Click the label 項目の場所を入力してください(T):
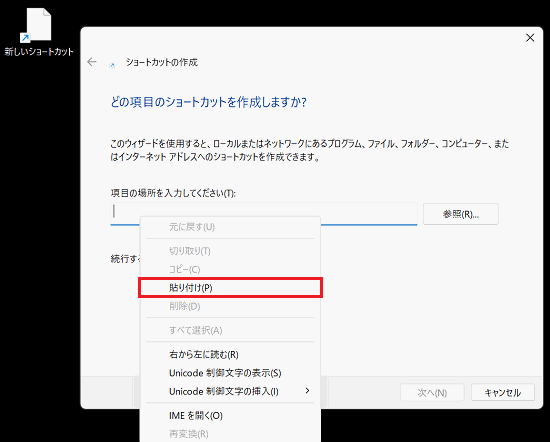The width and height of the screenshot is (550, 442). 173,193
